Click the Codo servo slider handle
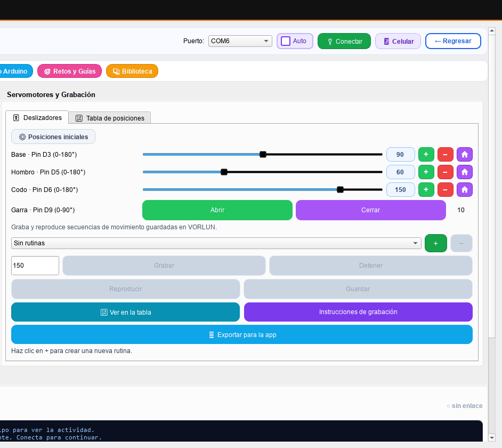502x448 pixels. [341, 190]
